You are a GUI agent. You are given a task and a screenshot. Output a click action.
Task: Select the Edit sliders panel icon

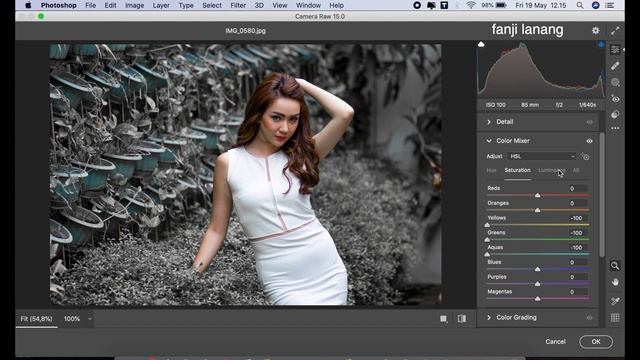(615, 49)
